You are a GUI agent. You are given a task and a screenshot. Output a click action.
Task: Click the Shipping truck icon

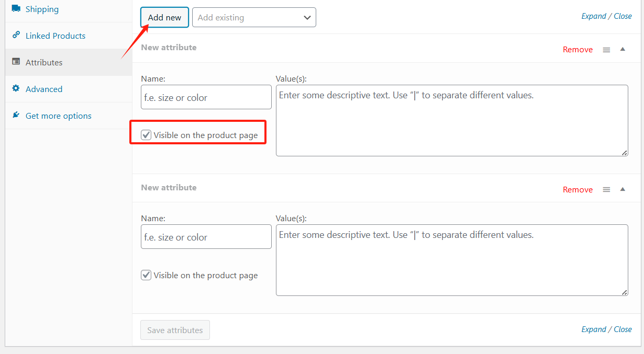[x=16, y=9]
